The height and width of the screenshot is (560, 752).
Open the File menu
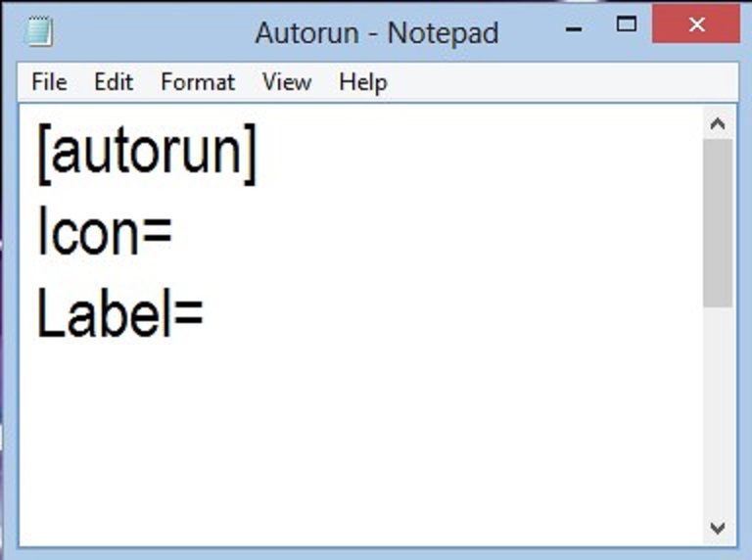click(49, 82)
